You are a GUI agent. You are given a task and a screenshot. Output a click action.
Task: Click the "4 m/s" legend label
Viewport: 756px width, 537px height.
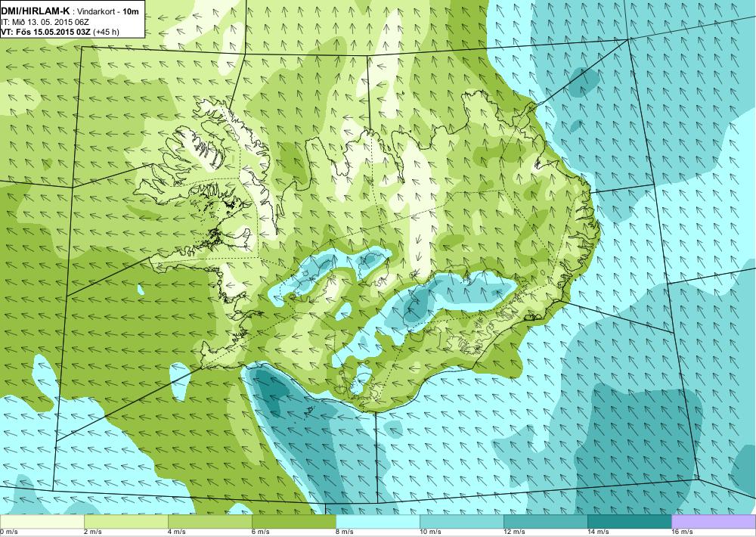tap(178, 532)
